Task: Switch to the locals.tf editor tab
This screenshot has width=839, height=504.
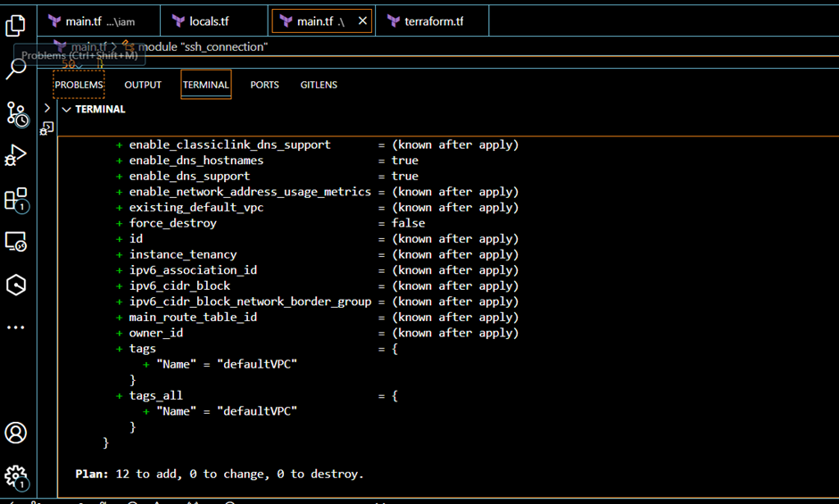Action: [213, 21]
